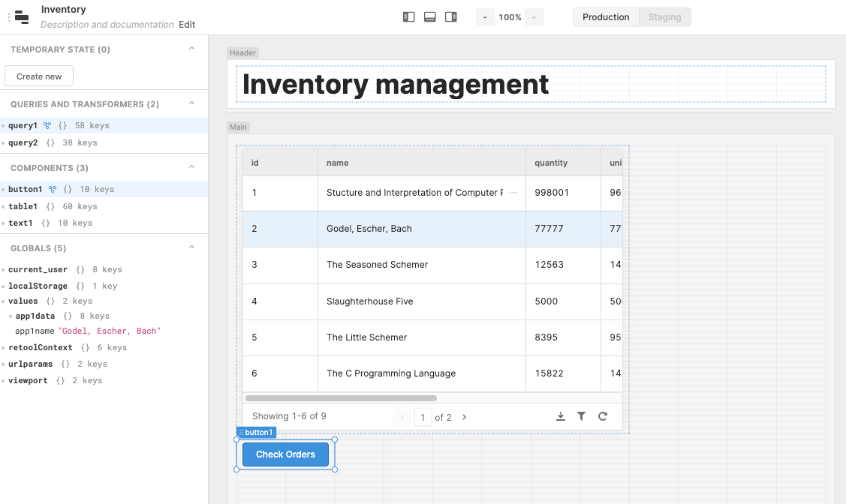Sort by the name column header

pyautogui.click(x=422, y=163)
